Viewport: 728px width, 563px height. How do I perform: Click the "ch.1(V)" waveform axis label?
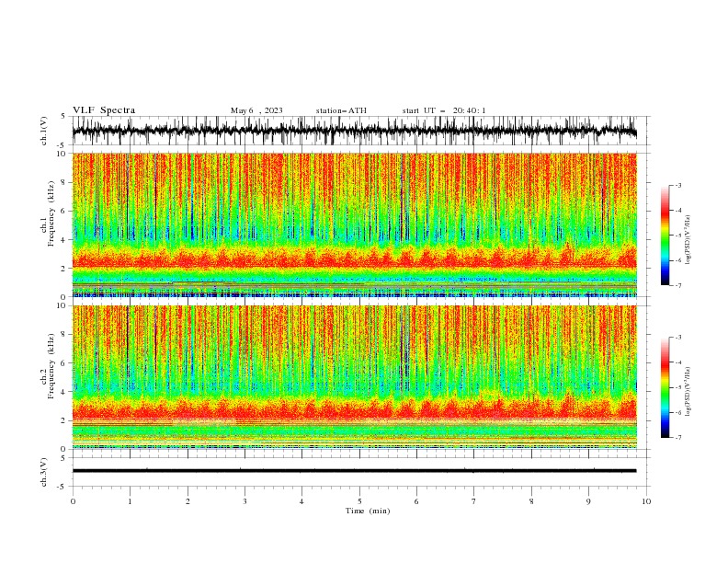[44, 131]
